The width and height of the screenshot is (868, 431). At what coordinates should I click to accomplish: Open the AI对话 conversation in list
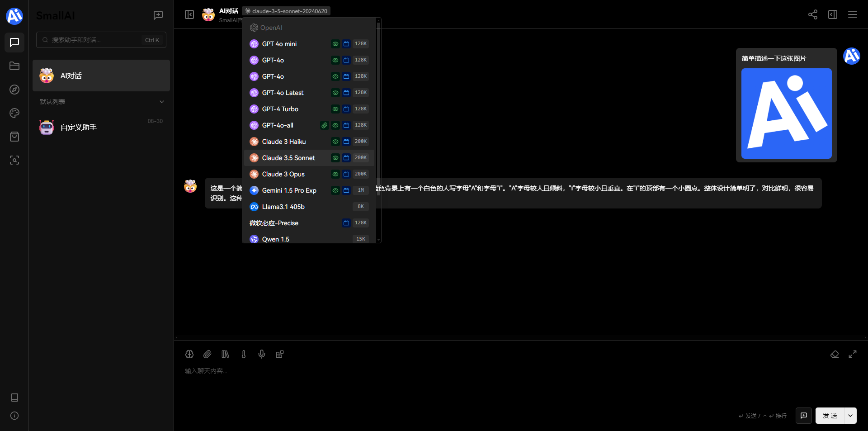click(x=101, y=76)
